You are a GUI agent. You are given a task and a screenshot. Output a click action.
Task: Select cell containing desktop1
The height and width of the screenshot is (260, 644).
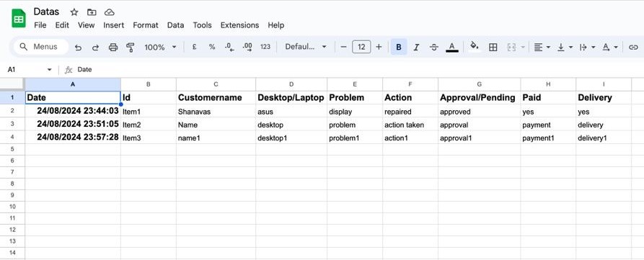pos(291,138)
